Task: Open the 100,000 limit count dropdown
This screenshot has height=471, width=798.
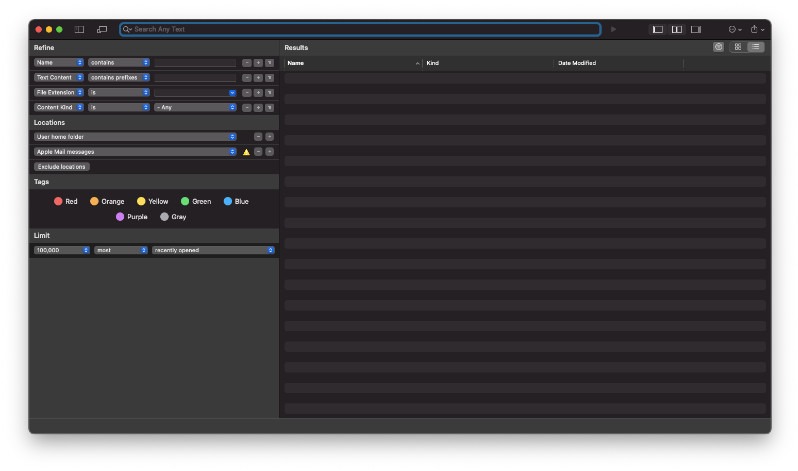Action: (62, 251)
